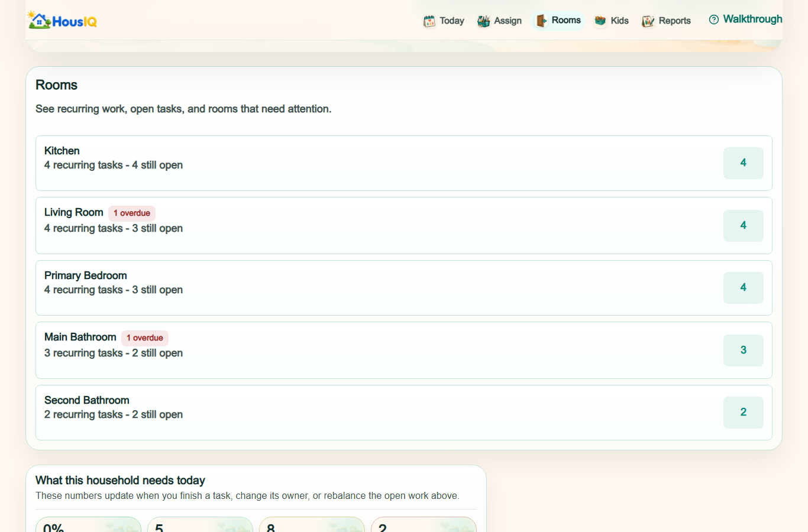Click the Kitchen task count badge

[744, 163]
